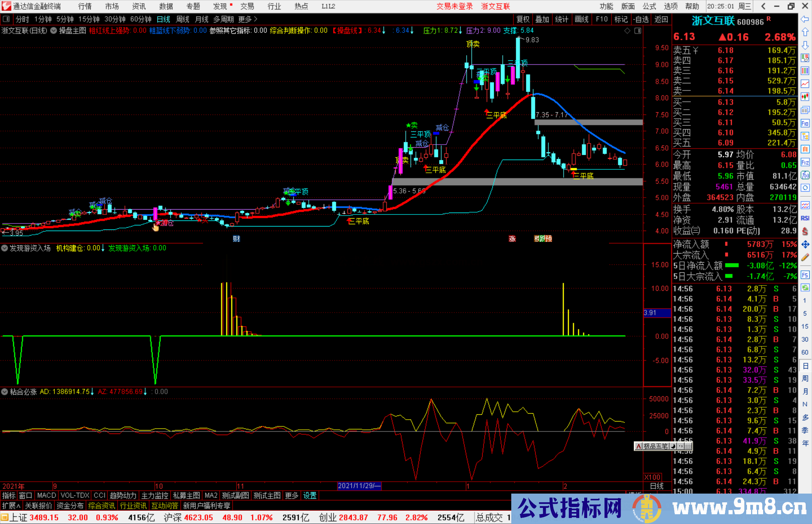Screen dimensions: 812x524
Task: Click the 2021/11/29 date marker
Action: tap(359, 486)
